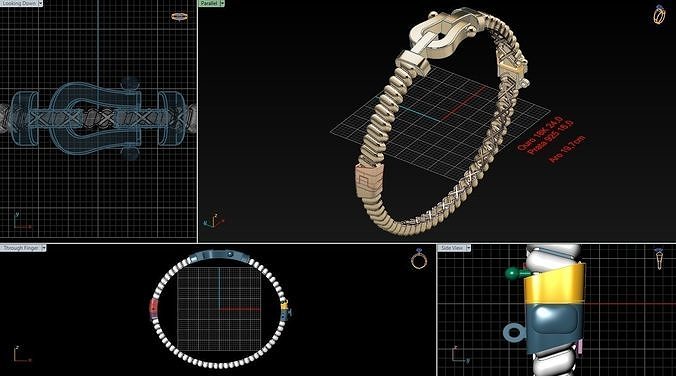Click the axis indicator in Side View viewport
The image size is (676, 376).
[x=460, y=355]
